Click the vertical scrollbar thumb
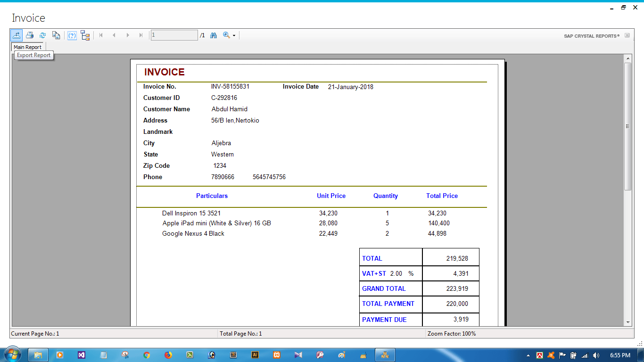 tap(627, 126)
